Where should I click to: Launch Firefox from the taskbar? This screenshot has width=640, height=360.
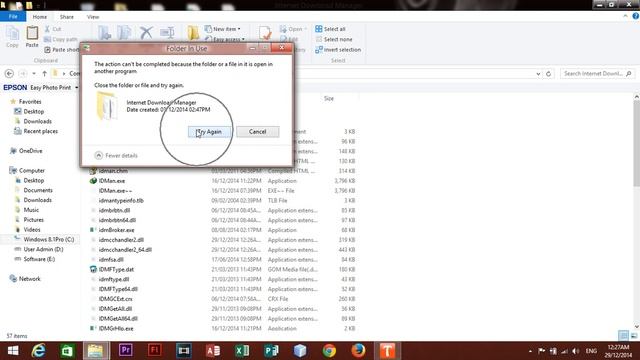pyautogui.click(x=358, y=351)
